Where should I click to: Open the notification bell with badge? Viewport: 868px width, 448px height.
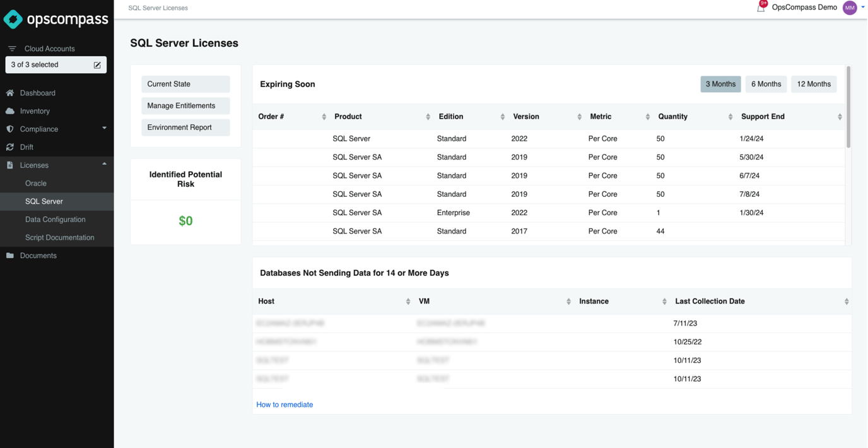click(x=761, y=8)
